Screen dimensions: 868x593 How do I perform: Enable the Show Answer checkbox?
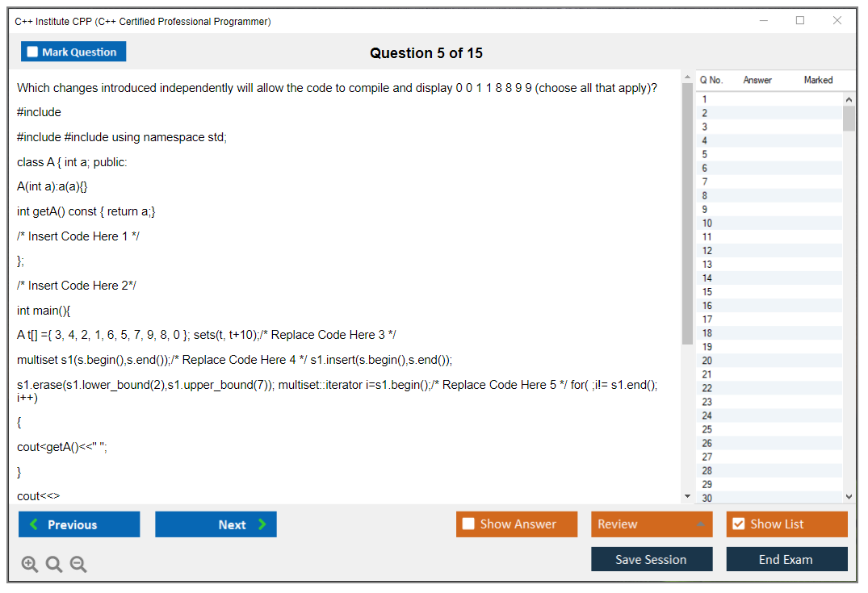coord(469,524)
